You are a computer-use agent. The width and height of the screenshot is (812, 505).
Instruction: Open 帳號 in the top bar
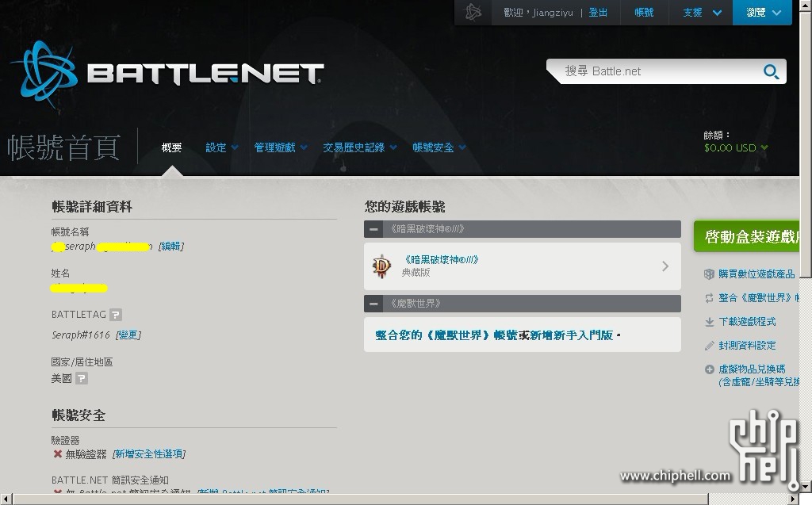[x=644, y=13]
